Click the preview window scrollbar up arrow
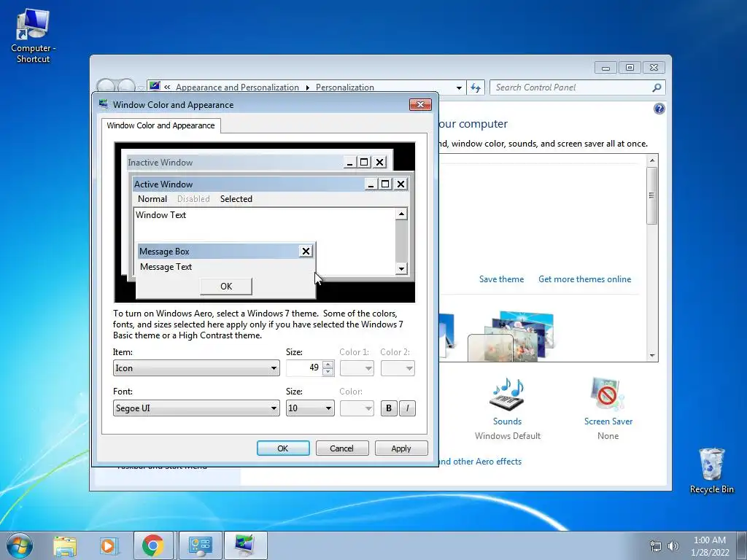This screenshot has width=747, height=560. tap(401, 214)
